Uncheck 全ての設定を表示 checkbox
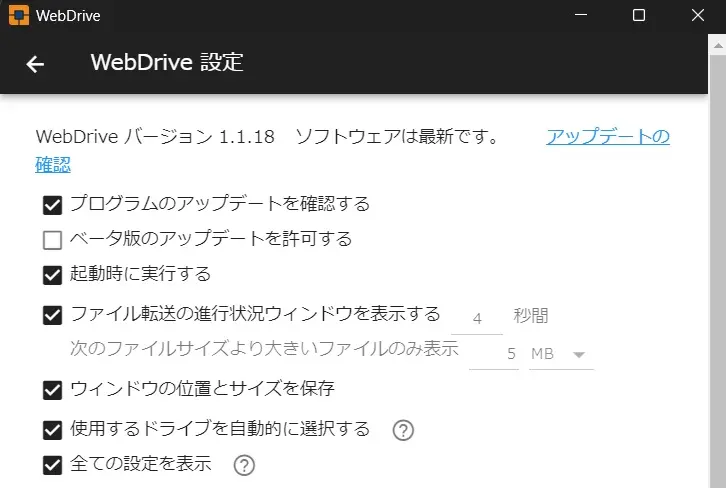 (x=52, y=465)
